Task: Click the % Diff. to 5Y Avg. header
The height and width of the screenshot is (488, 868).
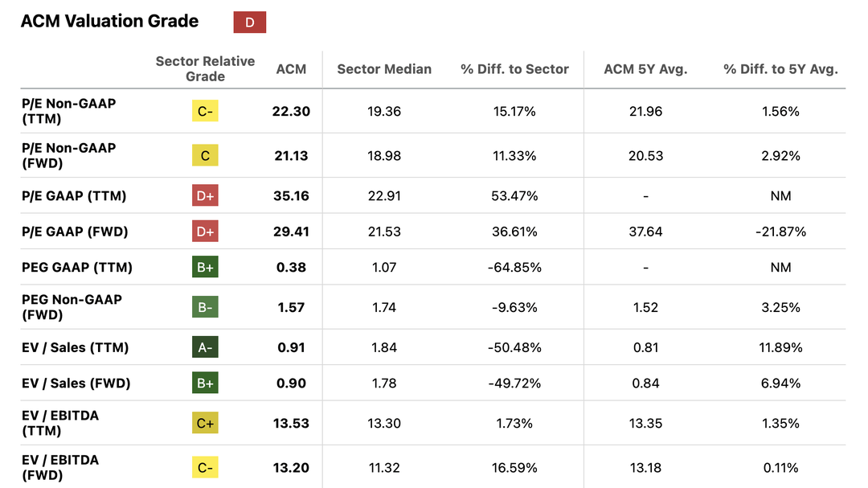Action: [x=780, y=69]
